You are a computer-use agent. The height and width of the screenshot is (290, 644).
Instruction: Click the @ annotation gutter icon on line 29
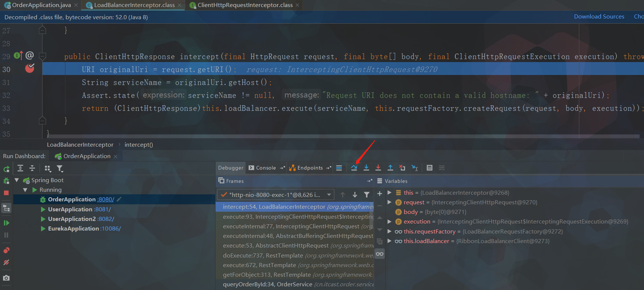tap(30, 55)
